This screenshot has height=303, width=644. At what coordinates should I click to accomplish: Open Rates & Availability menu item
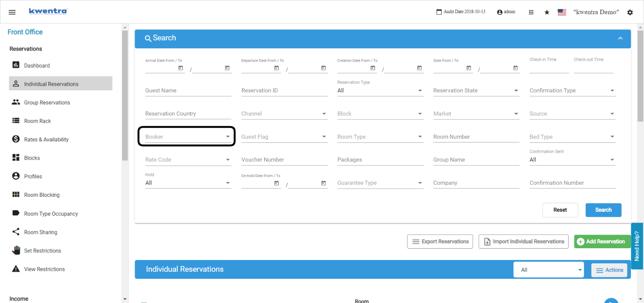[46, 139]
